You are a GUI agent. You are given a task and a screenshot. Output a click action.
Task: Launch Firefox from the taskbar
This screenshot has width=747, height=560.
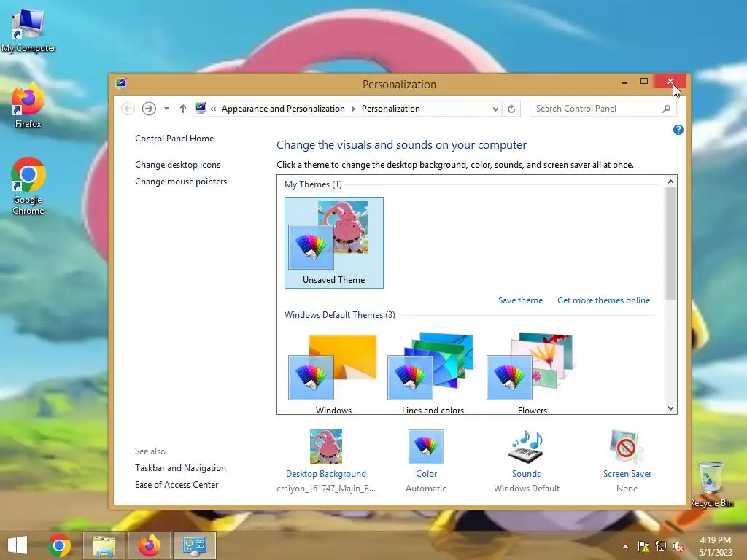pos(149,545)
